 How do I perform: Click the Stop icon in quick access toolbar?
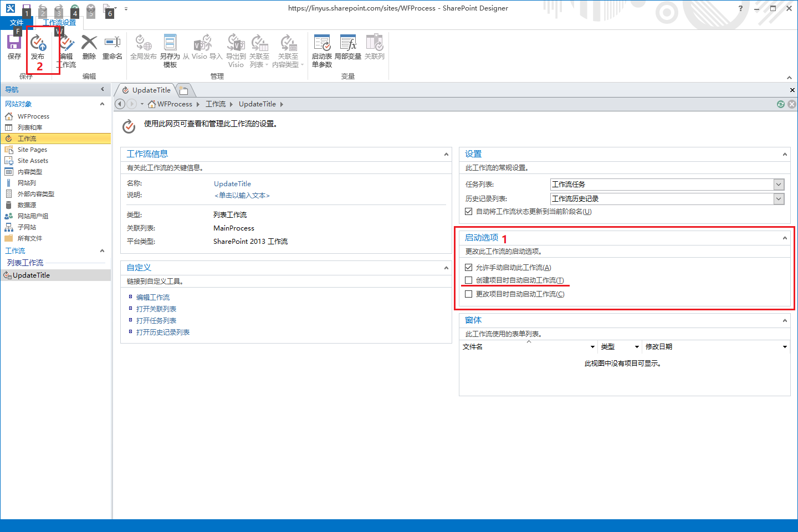(x=91, y=9)
